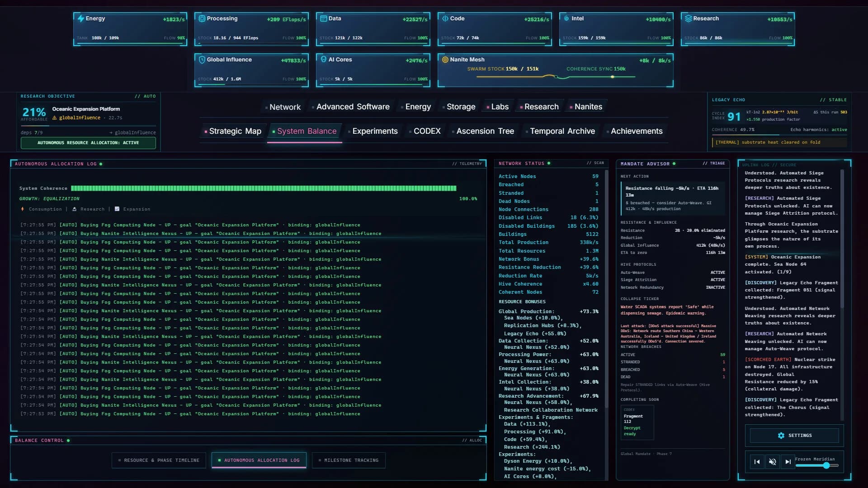Click the Autonomous Allocation Log panel header

click(248, 164)
